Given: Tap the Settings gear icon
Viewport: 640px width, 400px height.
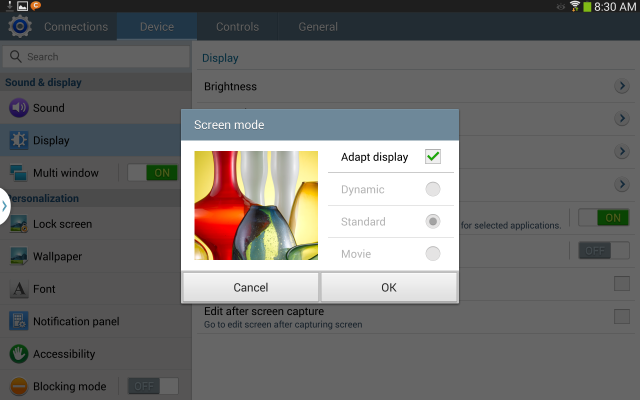Looking at the screenshot, I should (20, 27).
